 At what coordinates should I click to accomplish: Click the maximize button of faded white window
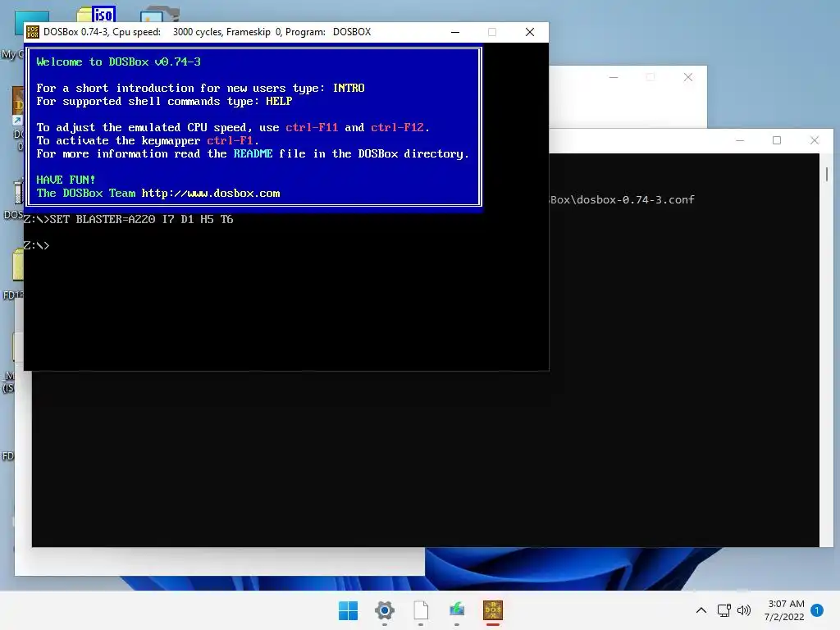651,78
